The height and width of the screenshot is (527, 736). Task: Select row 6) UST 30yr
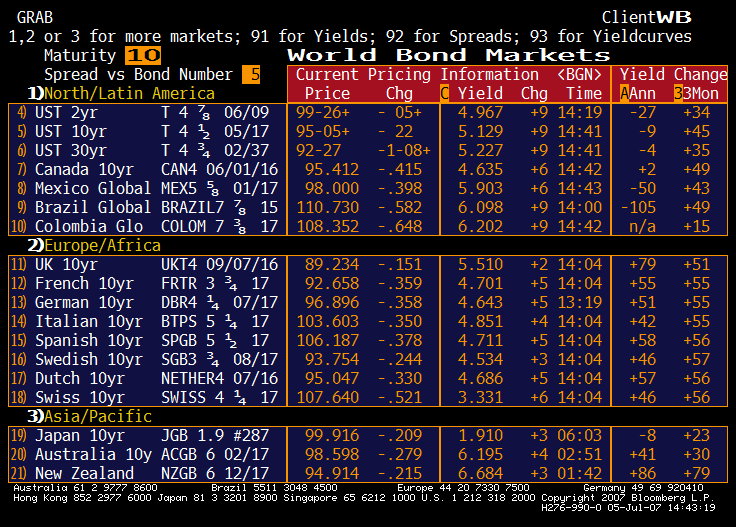(368, 151)
